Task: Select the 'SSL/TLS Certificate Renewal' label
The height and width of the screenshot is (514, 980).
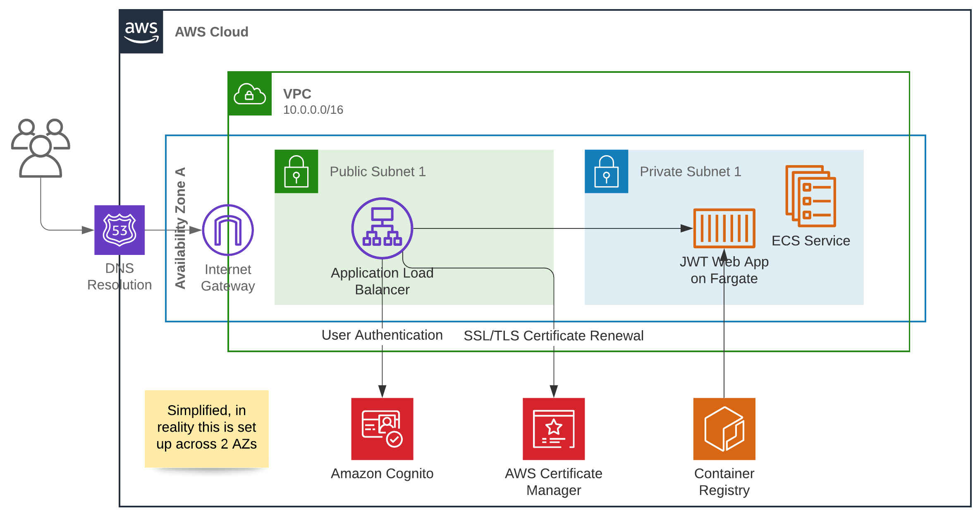Action: coord(553,336)
